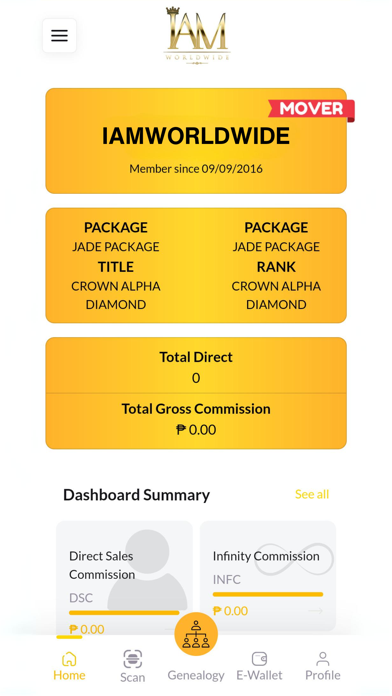Click See all link

(312, 494)
